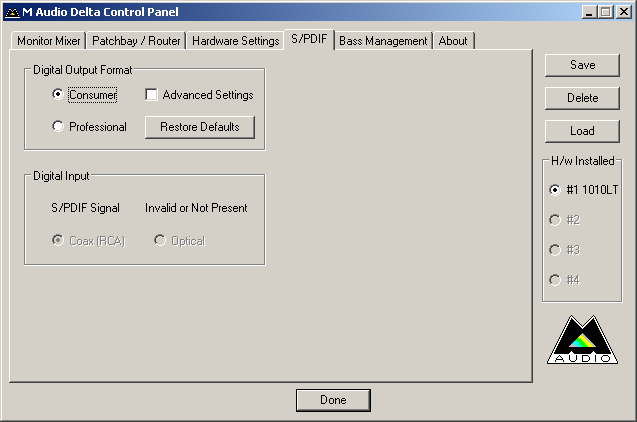Click the title bar application icon
The height and width of the screenshot is (422, 637).
[11, 11]
